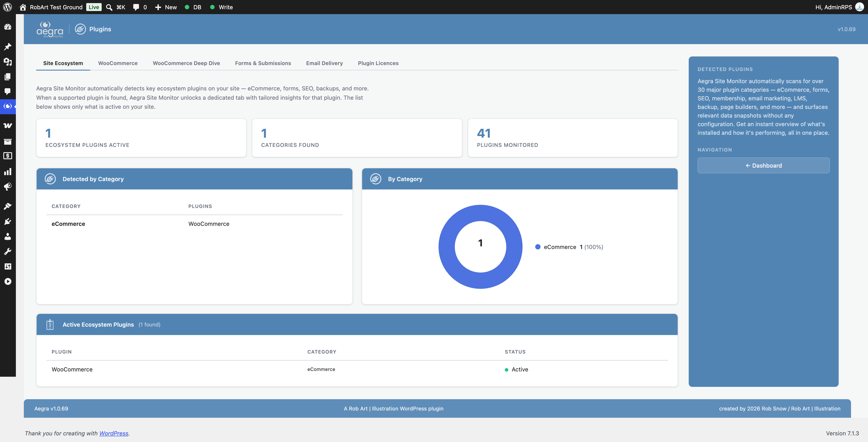Click the Collapse menu play-circle icon

click(8, 281)
